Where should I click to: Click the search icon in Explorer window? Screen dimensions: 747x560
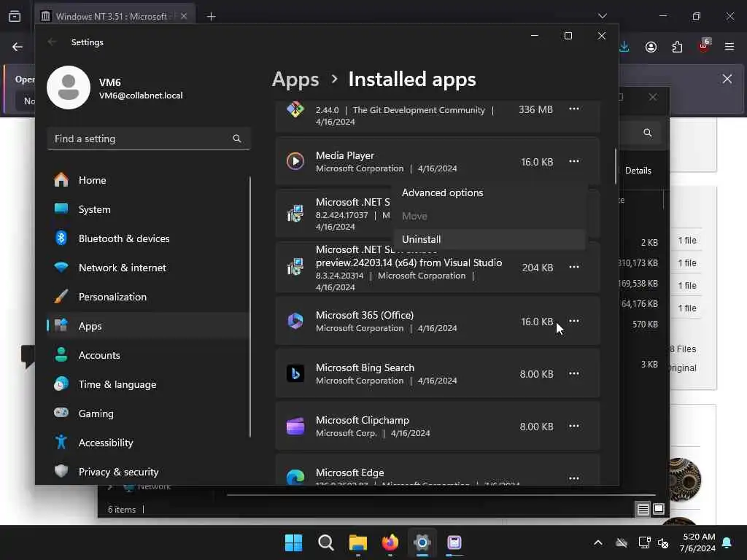pyautogui.click(x=648, y=133)
